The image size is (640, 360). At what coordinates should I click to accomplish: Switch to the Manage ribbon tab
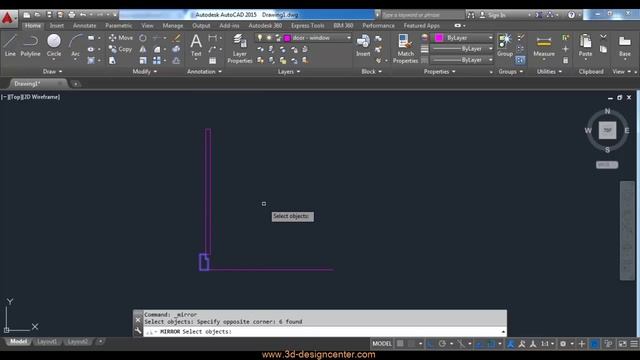tap(173, 25)
